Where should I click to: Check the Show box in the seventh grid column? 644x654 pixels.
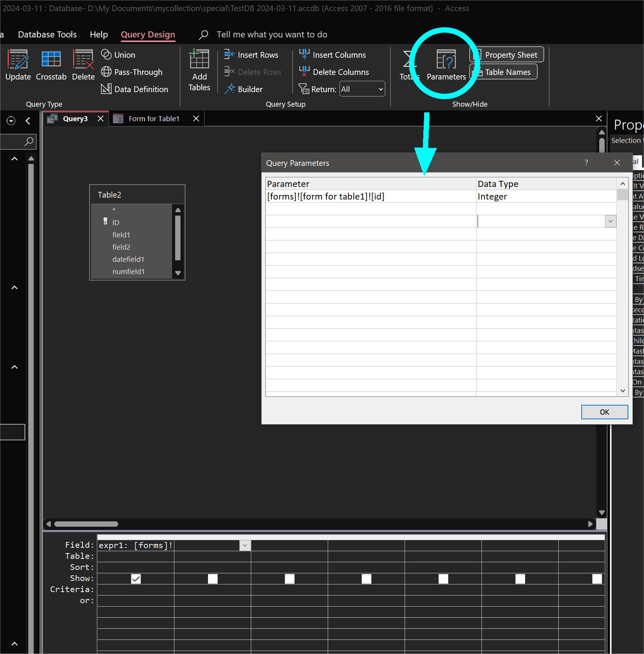(x=597, y=579)
